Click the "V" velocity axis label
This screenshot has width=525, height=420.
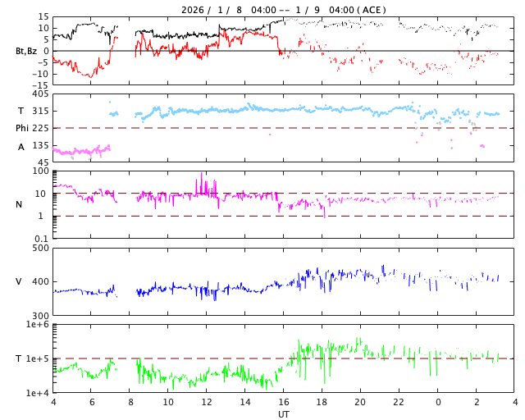pyautogui.click(x=19, y=281)
